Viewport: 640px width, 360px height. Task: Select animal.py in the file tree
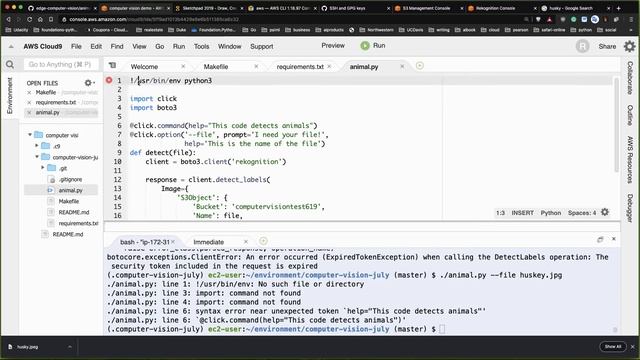(x=70, y=190)
